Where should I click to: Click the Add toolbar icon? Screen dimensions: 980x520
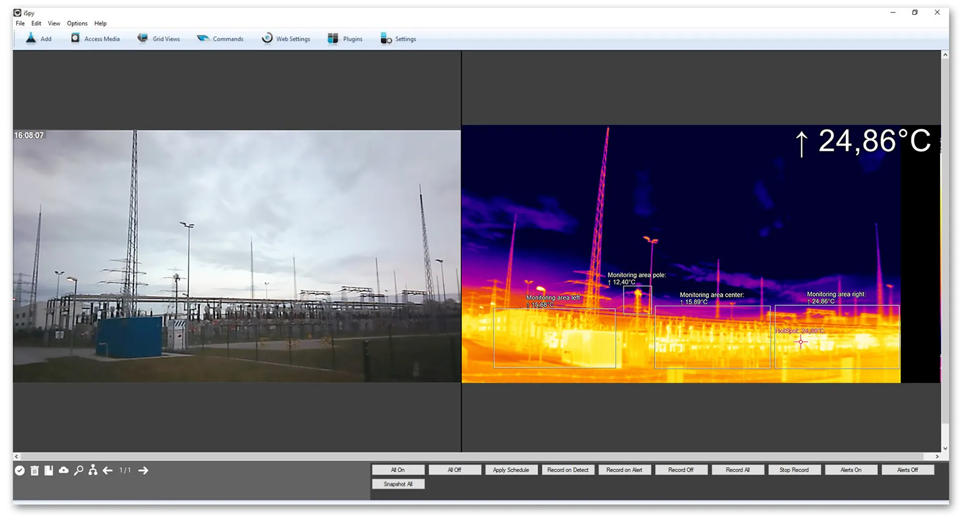click(39, 39)
